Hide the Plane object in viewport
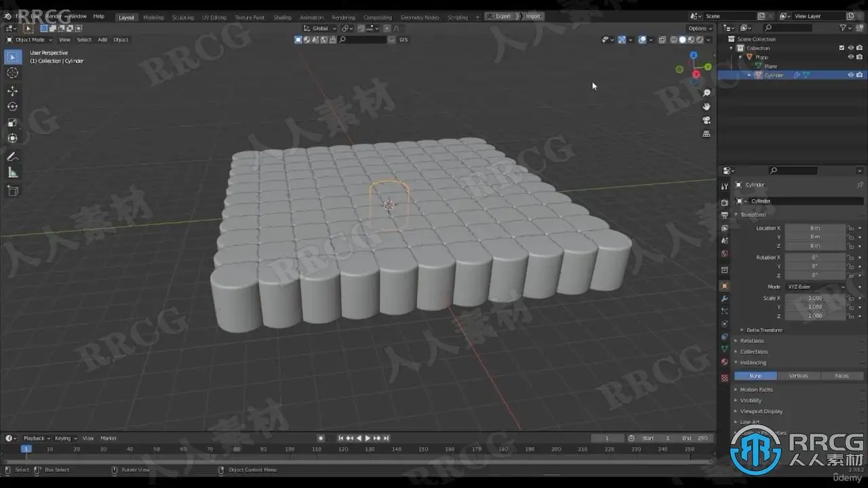 850,57
